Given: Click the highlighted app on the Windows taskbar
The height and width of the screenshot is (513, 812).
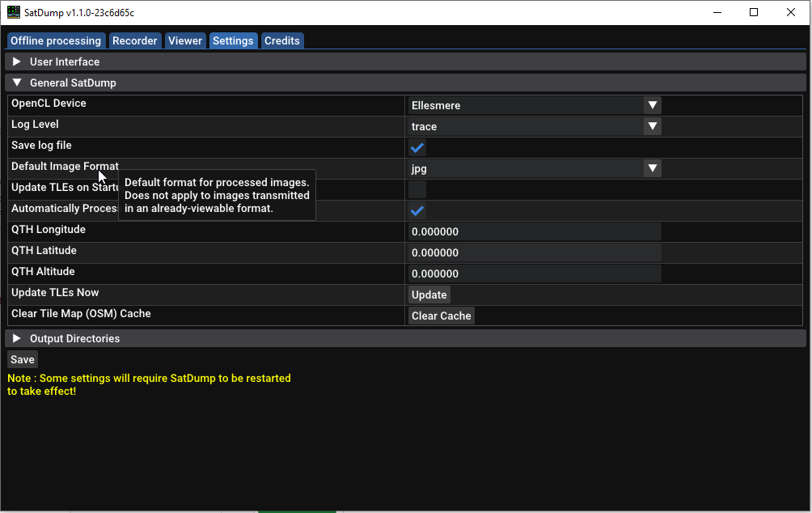Looking at the screenshot, I should [297, 510].
